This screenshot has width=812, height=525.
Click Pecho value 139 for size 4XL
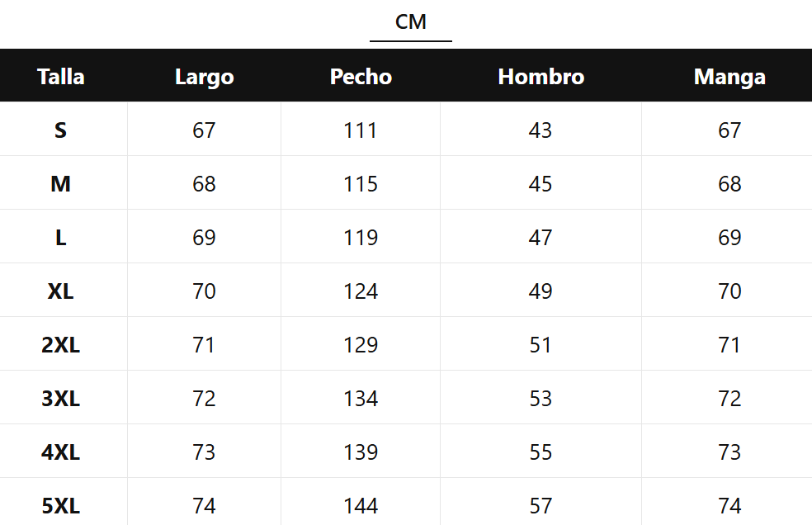coord(361,452)
